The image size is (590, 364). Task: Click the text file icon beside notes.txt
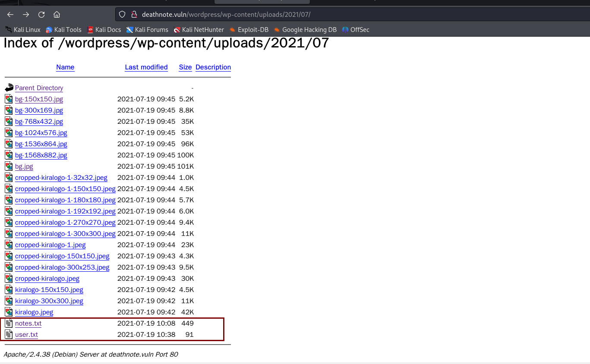[x=9, y=323]
